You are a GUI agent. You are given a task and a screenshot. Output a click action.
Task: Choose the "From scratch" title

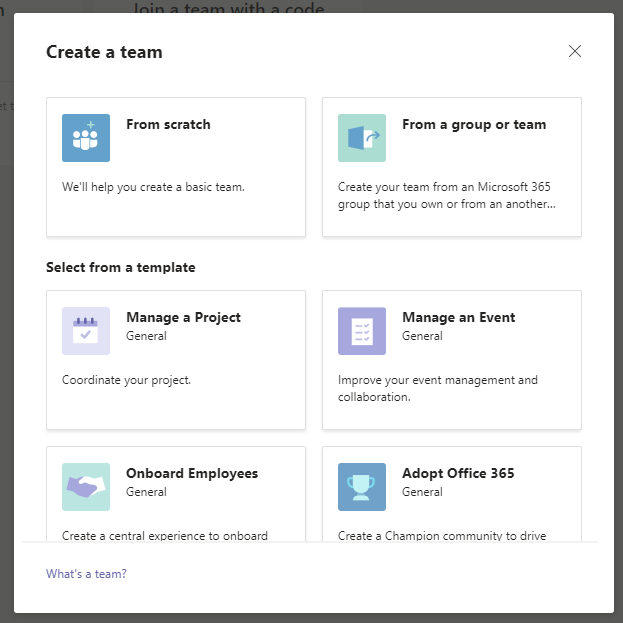[168, 125]
